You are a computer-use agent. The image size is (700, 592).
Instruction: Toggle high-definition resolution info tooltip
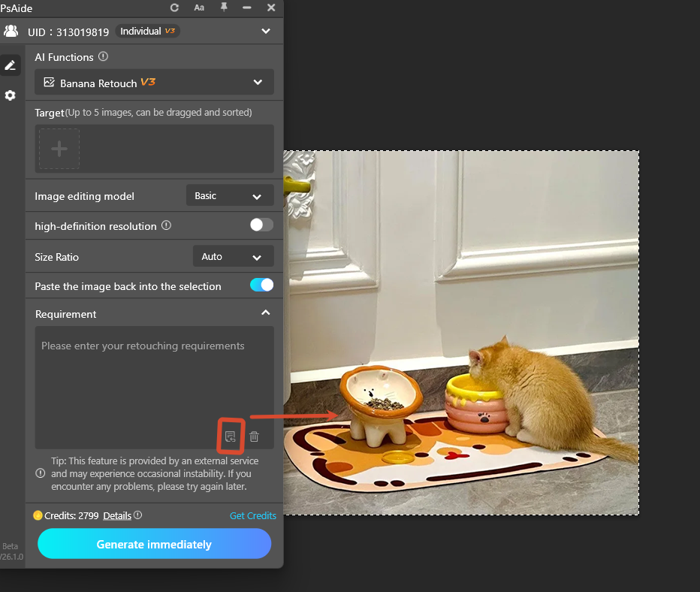pyautogui.click(x=166, y=225)
